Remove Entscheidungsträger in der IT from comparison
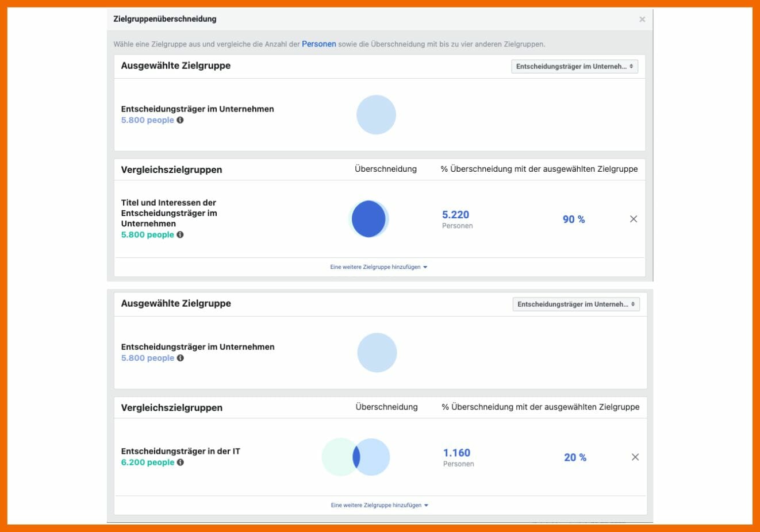Viewport: 760px width, 532px height. (635, 457)
